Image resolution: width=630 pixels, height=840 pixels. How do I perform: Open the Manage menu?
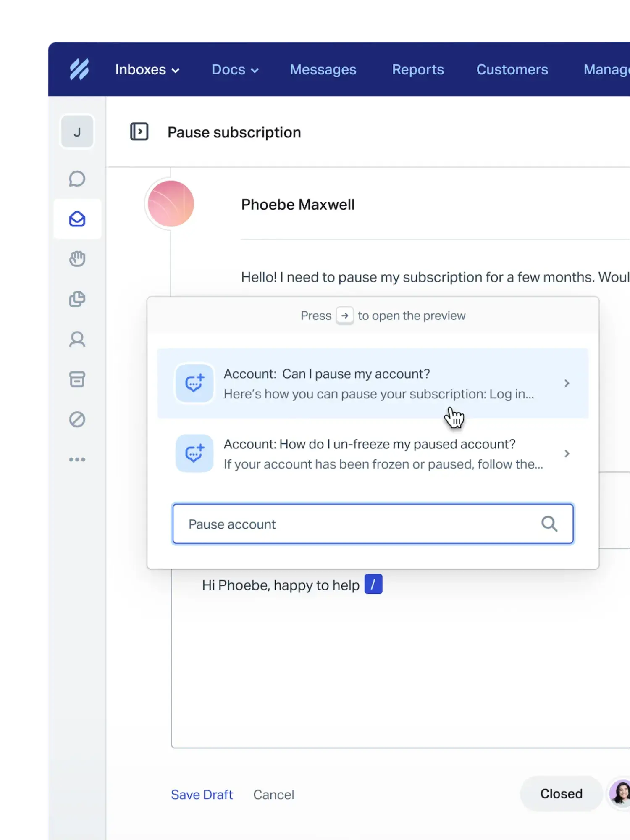(x=606, y=69)
